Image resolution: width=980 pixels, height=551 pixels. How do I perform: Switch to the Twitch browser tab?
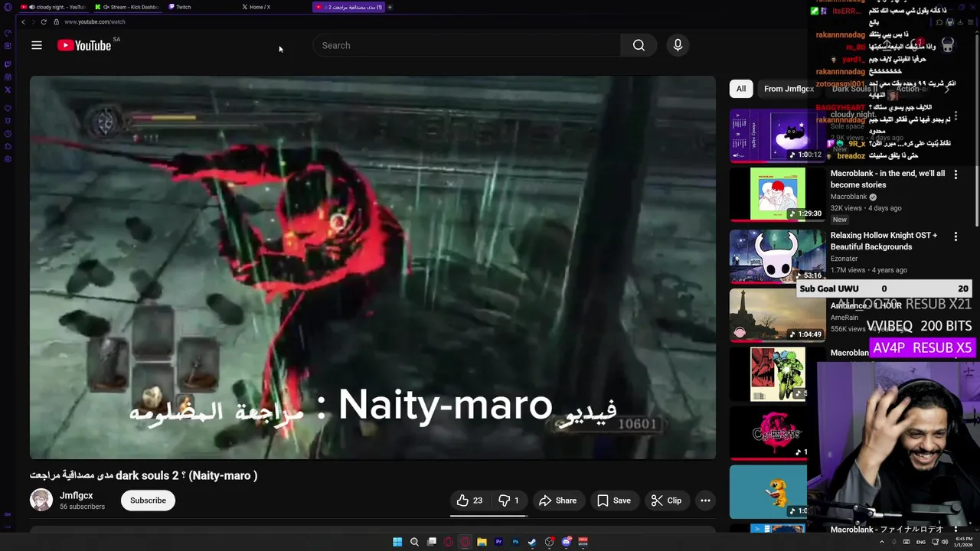point(199,7)
